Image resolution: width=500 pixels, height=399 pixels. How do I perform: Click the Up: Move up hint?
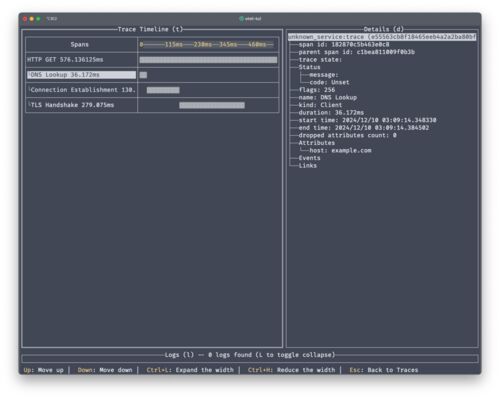tap(44, 370)
